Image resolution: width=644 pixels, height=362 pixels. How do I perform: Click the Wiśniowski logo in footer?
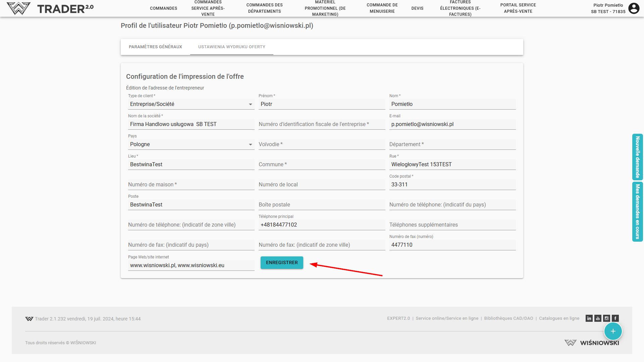tap(592, 343)
